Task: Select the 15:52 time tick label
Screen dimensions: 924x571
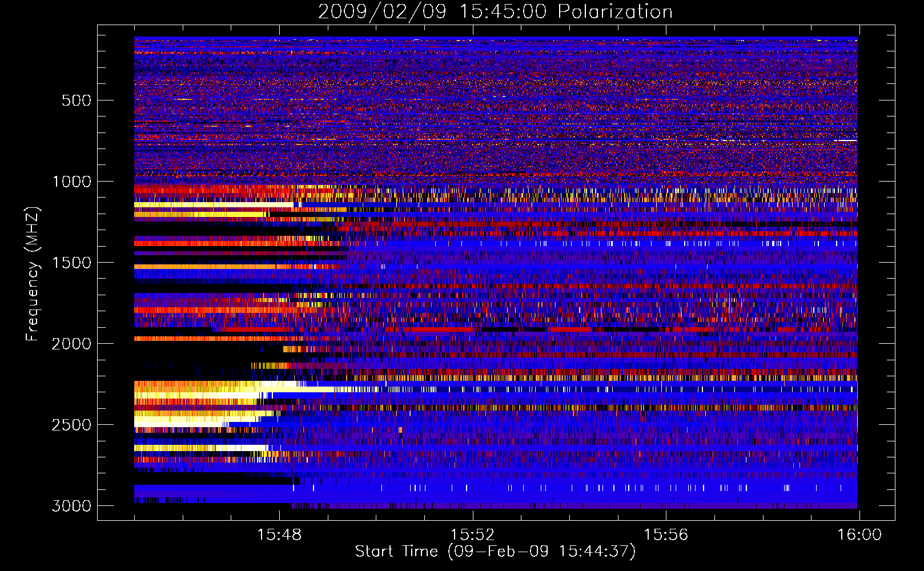Action: (472, 535)
